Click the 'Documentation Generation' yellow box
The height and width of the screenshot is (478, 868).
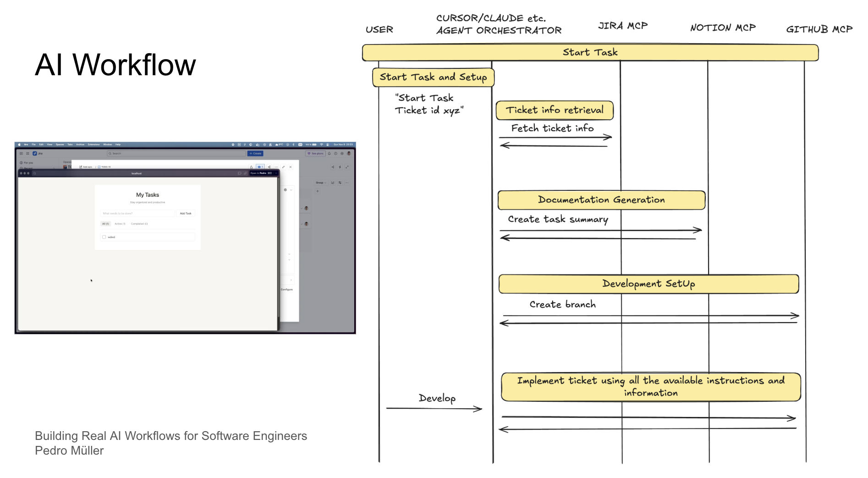pos(601,200)
